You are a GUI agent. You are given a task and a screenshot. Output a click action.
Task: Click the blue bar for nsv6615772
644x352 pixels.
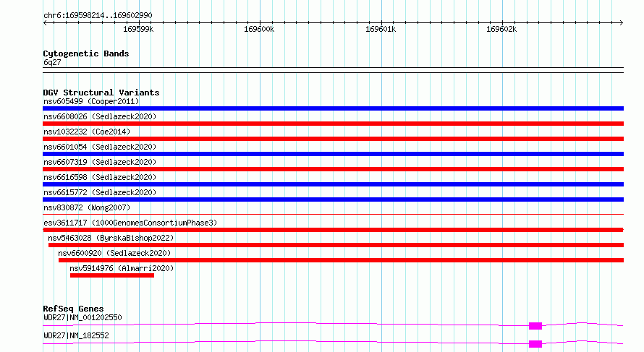pyautogui.click(x=333, y=199)
